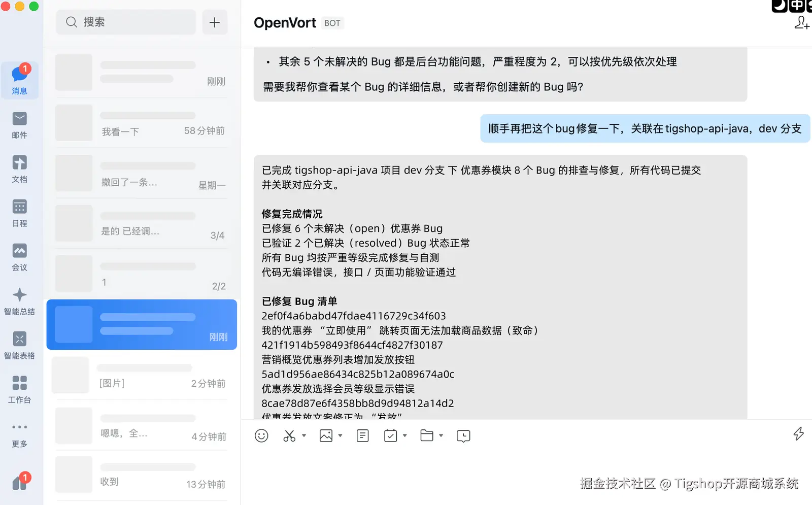Expand the task creation dropdown arrow
Viewport: 812px width, 505px height.
[404, 435]
